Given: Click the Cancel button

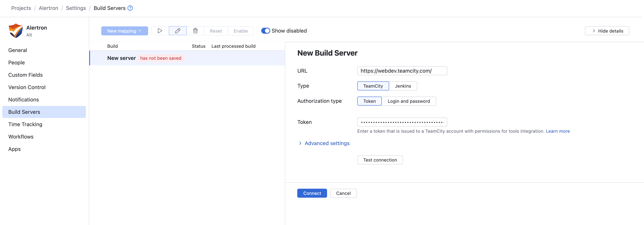Looking at the screenshot, I should 343,193.
